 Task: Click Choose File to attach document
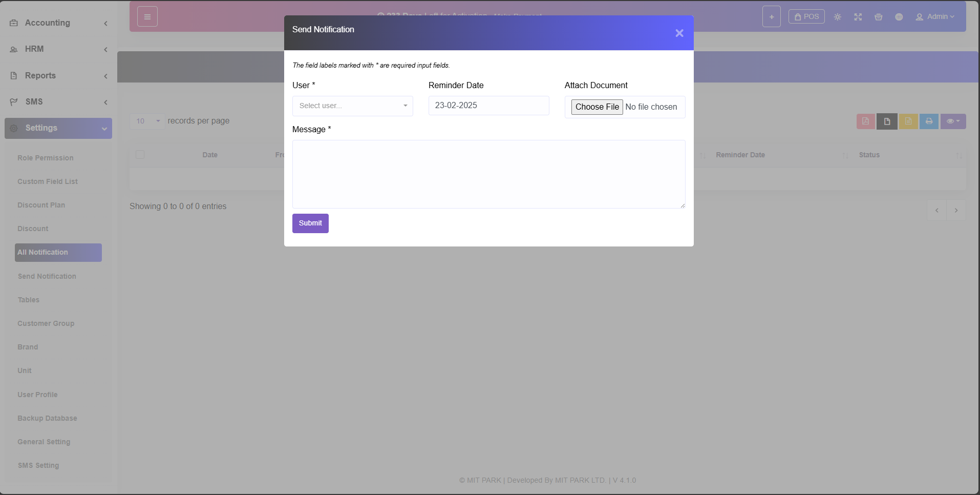tap(596, 107)
